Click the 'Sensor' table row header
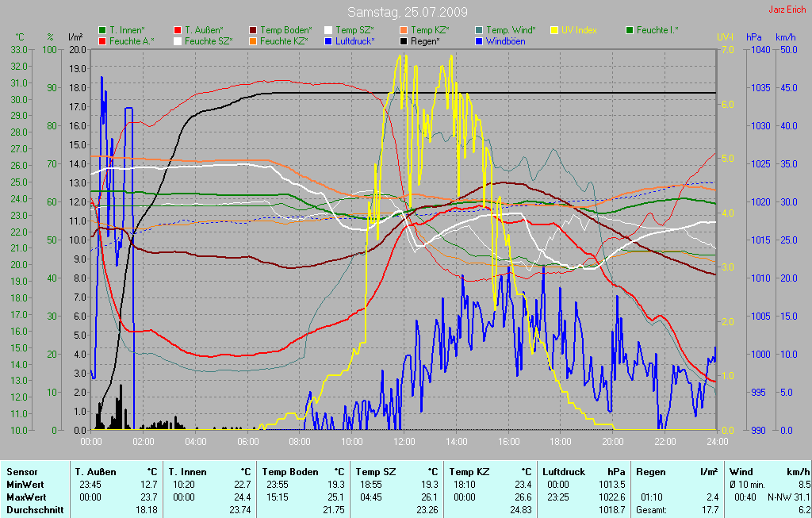812x518 pixels. point(21,472)
